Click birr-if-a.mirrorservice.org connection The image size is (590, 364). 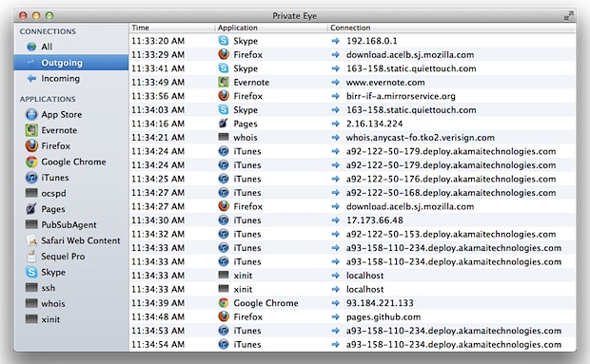point(401,96)
